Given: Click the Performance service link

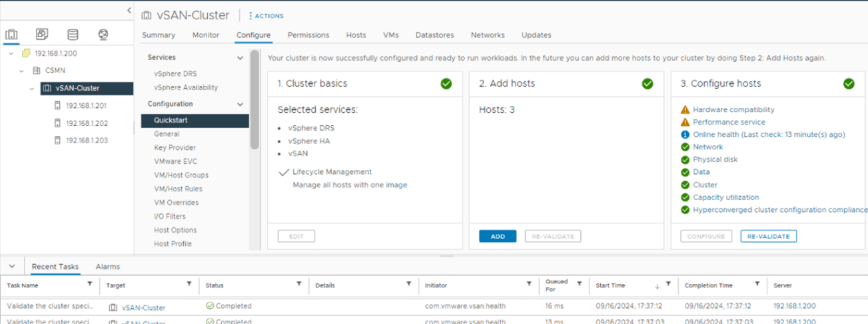Looking at the screenshot, I should (729, 122).
